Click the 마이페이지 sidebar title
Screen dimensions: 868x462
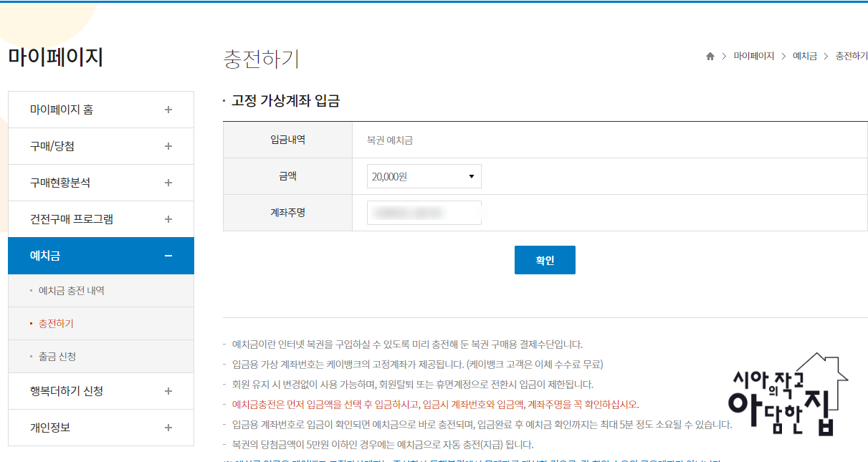click(x=56, y=57)
